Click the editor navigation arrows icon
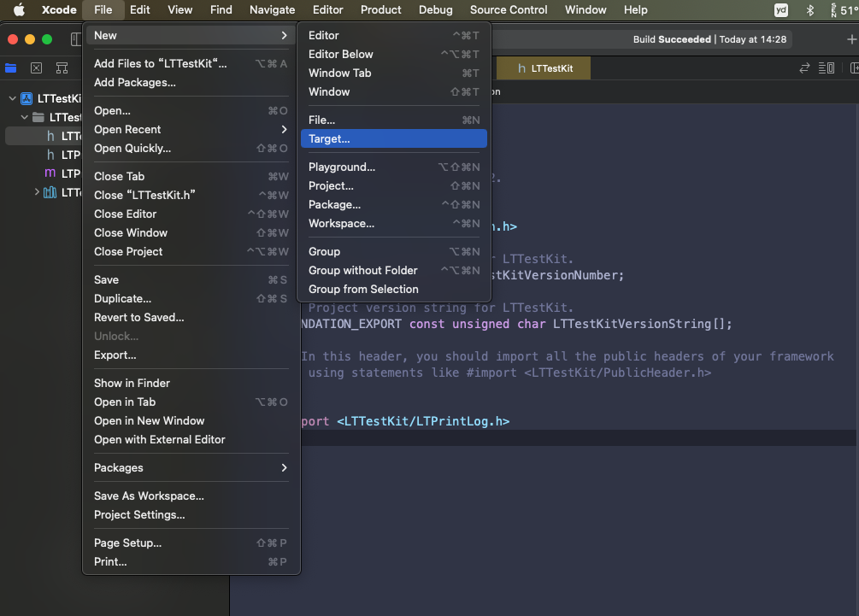This screenshot has width=859, height=616. 804,67
